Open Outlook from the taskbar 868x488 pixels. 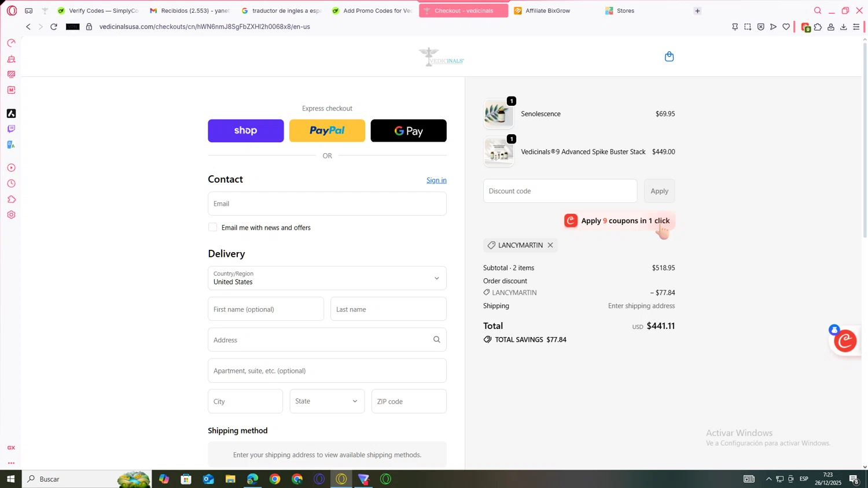click(x=208, y=479)
